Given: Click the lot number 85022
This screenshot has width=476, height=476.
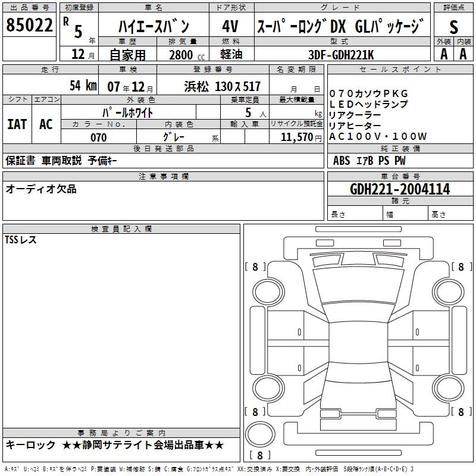Looking at the screenshot, I should [x=29, y=25].
